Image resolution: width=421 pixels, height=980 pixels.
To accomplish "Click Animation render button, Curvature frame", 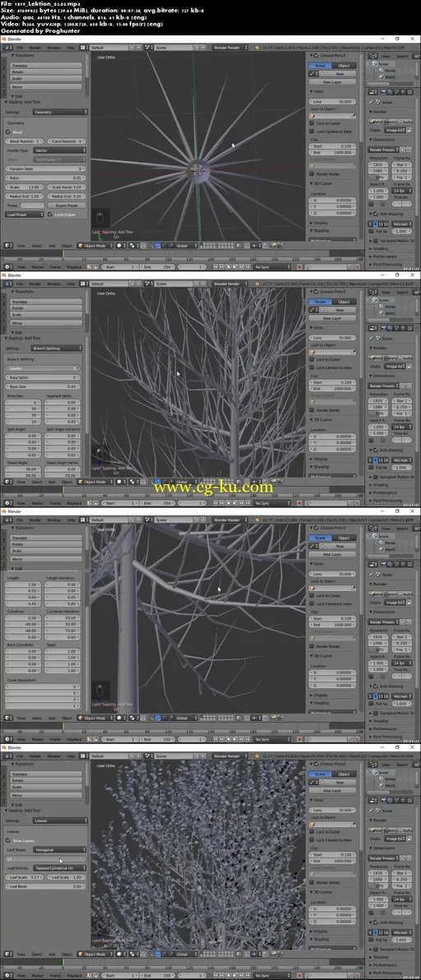I will click(x=392, y=594).
